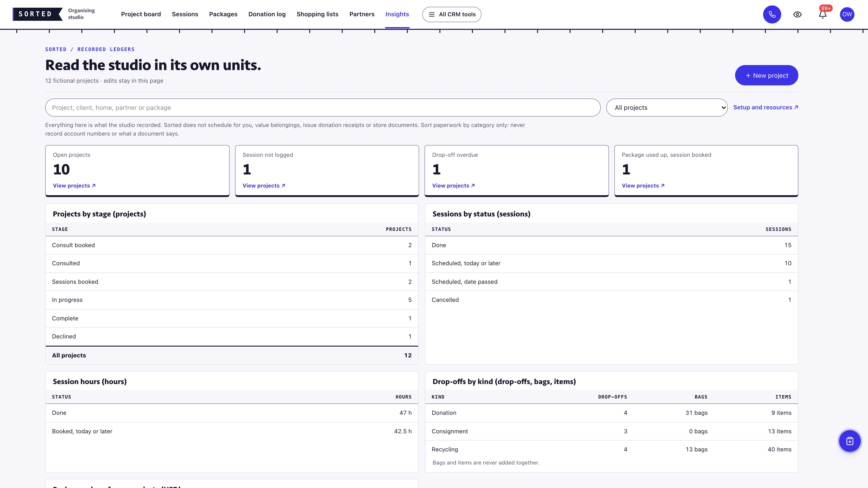Select the Consulted stage row
Viewport: 868px width, 488px height.
coord(232,263)
